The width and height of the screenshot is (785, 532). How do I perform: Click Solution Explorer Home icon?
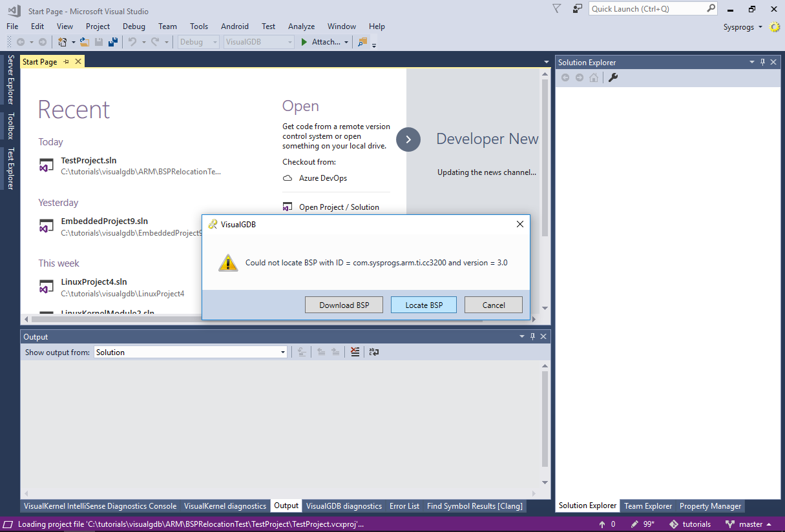[593, 77]
